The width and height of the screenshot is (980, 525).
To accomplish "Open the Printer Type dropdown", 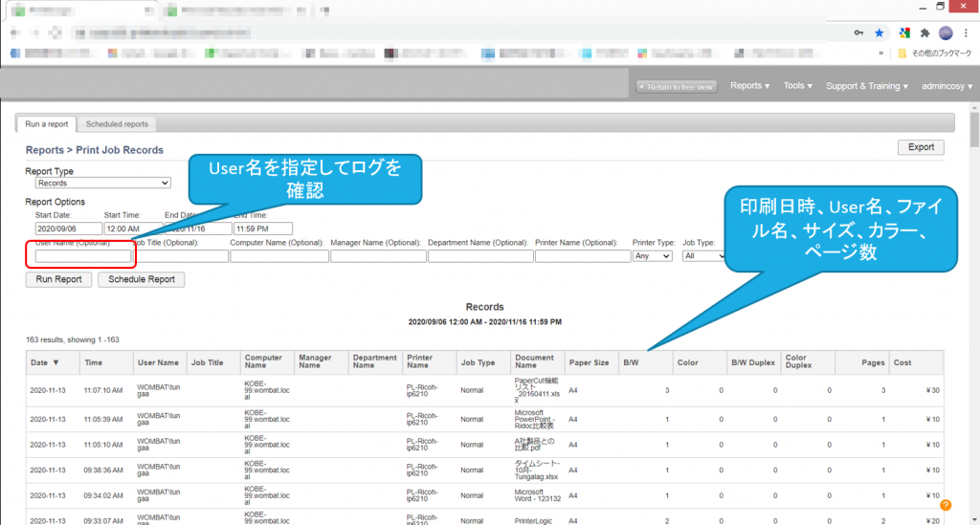I will 652,256.
